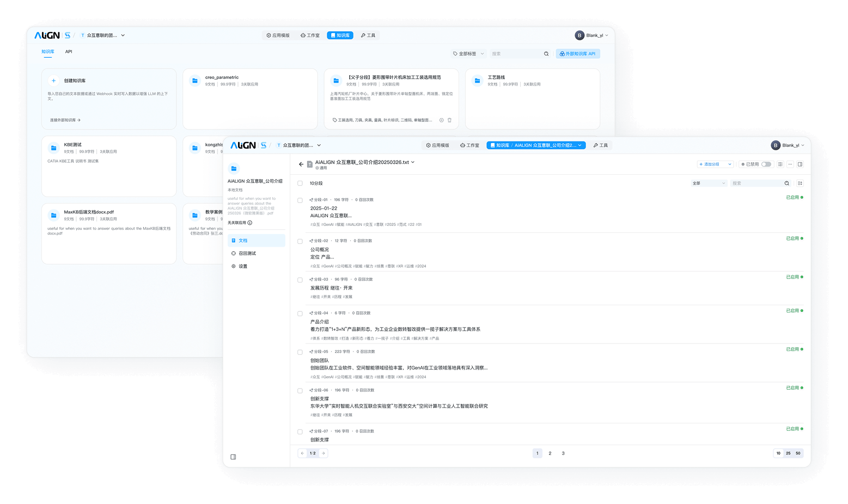Click the info icon next to 无关联应用
The image size is (848, 504).
point(250,223)
